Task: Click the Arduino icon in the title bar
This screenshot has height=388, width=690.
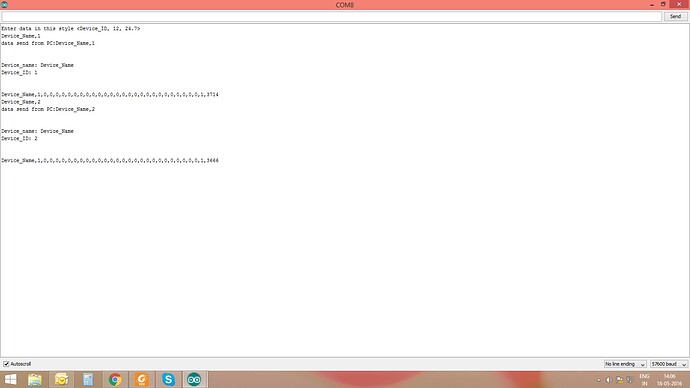Action: 4,5
